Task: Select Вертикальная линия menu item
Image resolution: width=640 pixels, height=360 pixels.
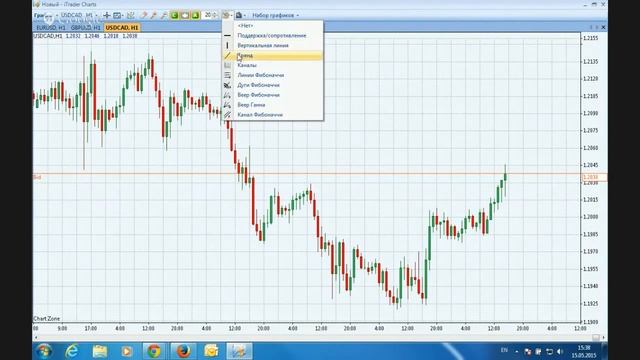Action: pos(273,46)
